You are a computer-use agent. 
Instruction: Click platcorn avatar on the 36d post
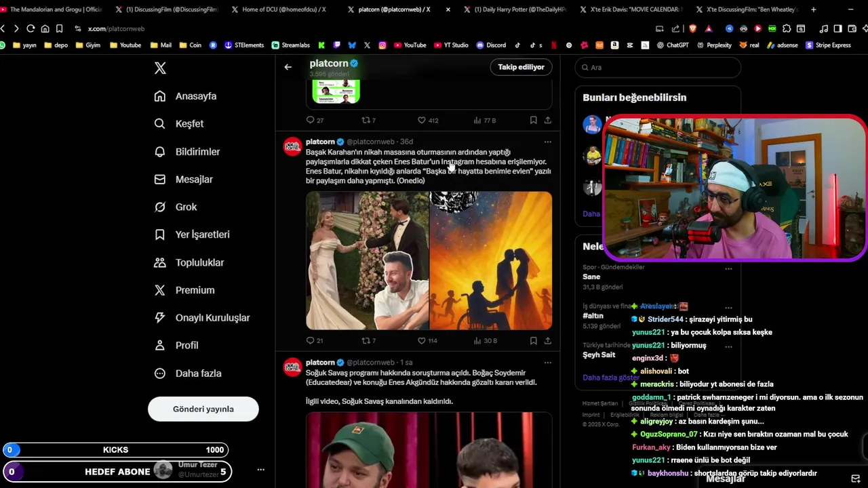(x=292, y=146)
